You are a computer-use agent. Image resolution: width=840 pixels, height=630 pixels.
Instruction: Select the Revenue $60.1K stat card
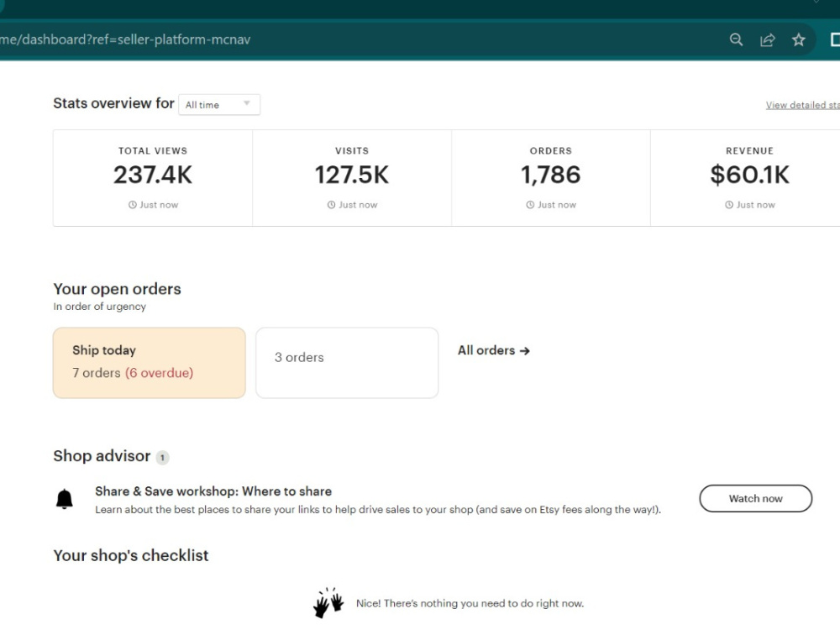(x=746, y=178)
